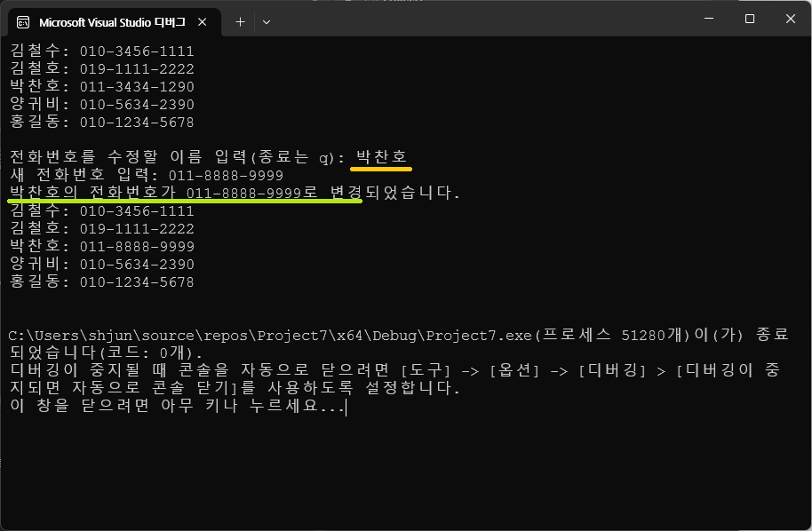Image resolution: width=812 pixels, height=531 pixels.
Task: Click the 새 전화번호 입력 prompt line
Action: pos(146,176)
